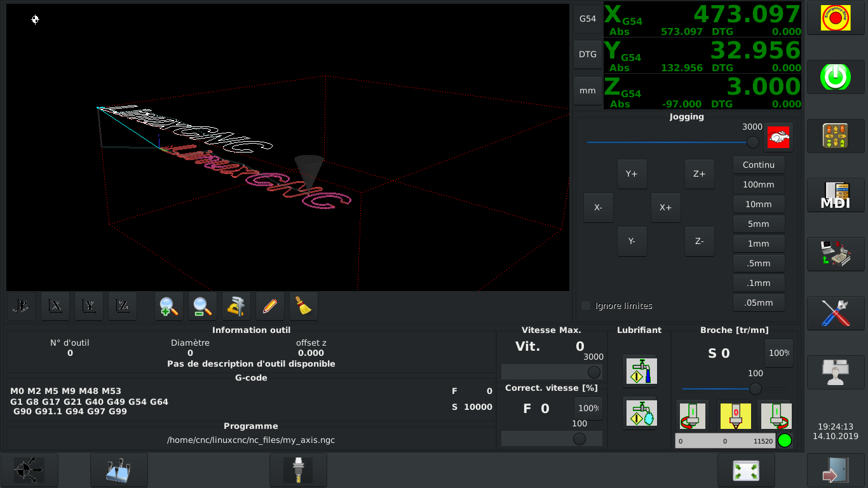Toggle tool path drawing with pencil icon
868x488 pixels.
pos(270,306)
